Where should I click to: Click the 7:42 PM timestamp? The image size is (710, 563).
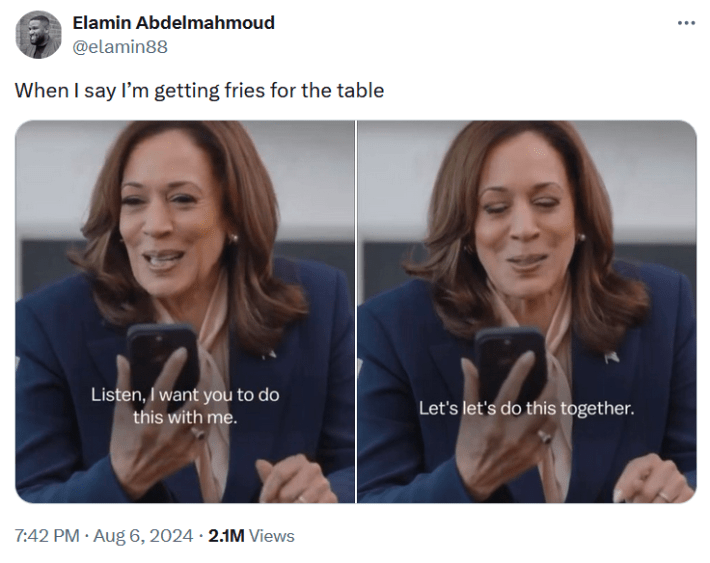pos(46,536)
